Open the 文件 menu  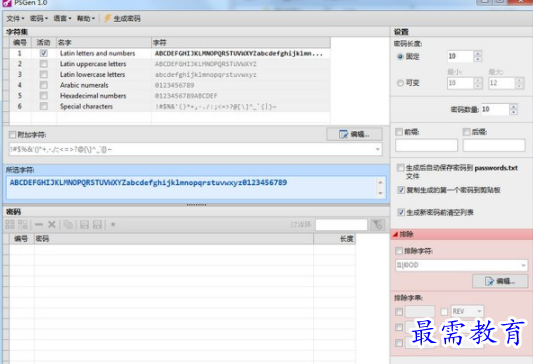pos(15,18)
